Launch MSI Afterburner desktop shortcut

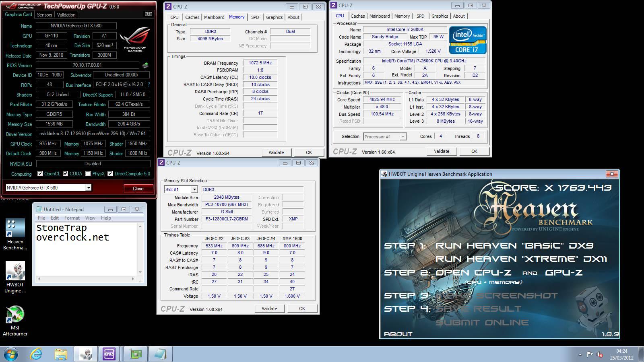[x=15, y=321]
